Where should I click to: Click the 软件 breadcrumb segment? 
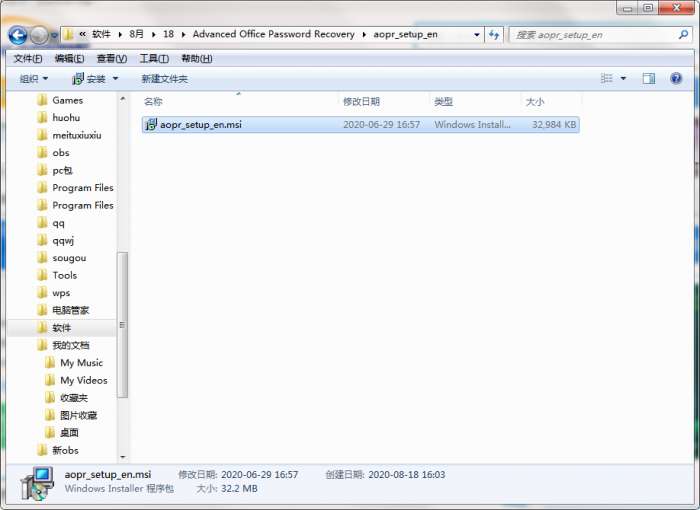[101, 34]
